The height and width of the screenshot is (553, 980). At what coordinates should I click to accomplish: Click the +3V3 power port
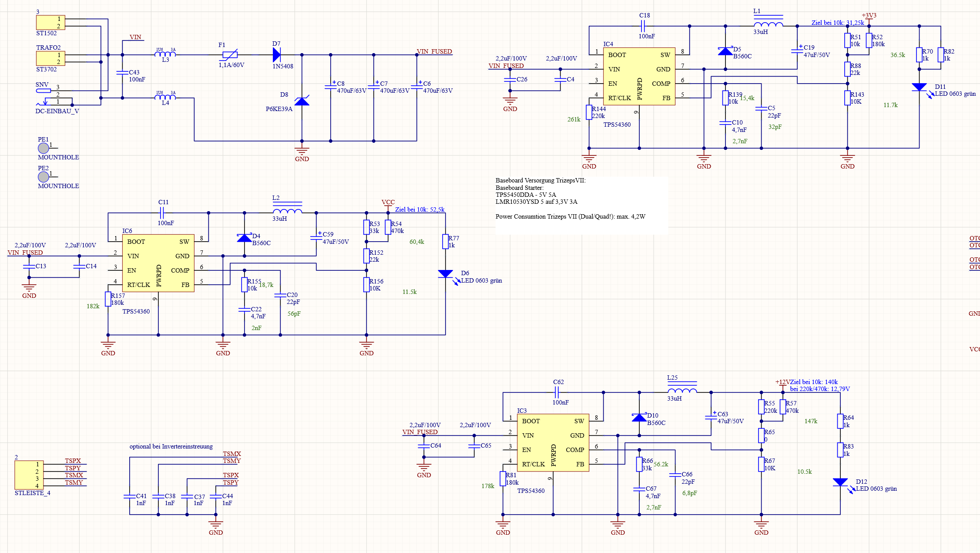click(x=869, y=18)
